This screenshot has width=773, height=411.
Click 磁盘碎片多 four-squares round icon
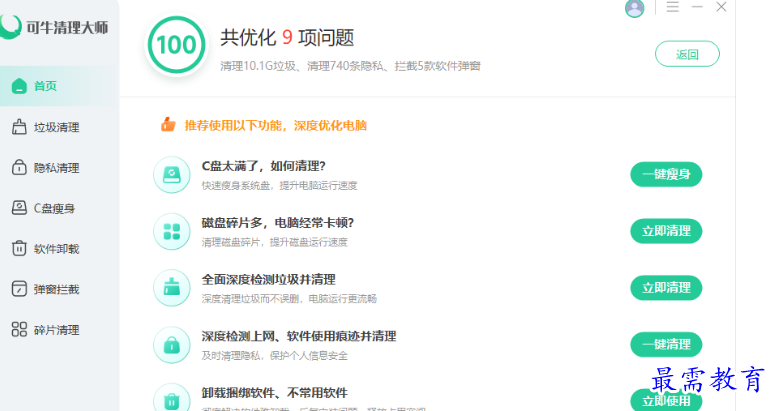(x=172, y=232)
